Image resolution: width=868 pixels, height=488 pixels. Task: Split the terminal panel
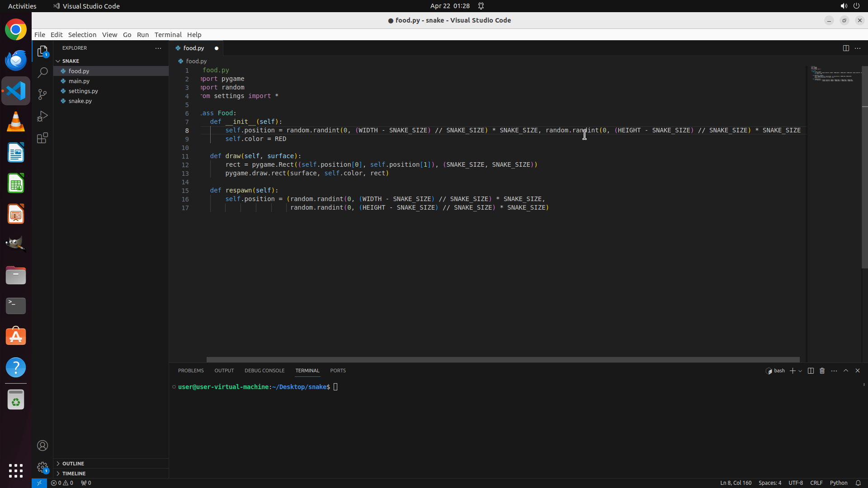[811, 371]
